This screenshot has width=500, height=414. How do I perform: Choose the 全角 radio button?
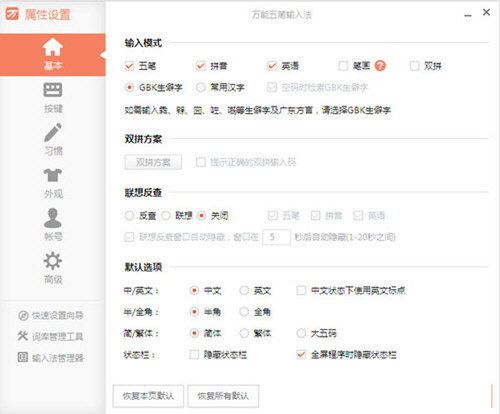click(x=244, y=312)
